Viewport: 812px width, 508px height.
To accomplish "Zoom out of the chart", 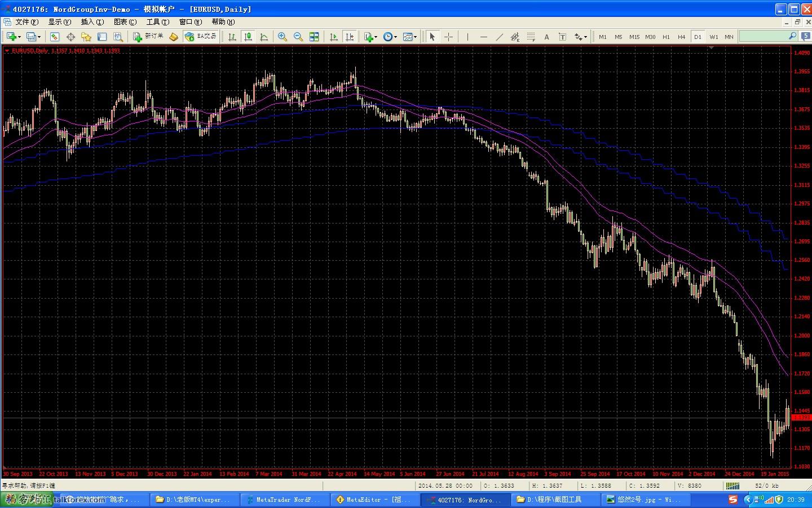I will tap(298, 37).
